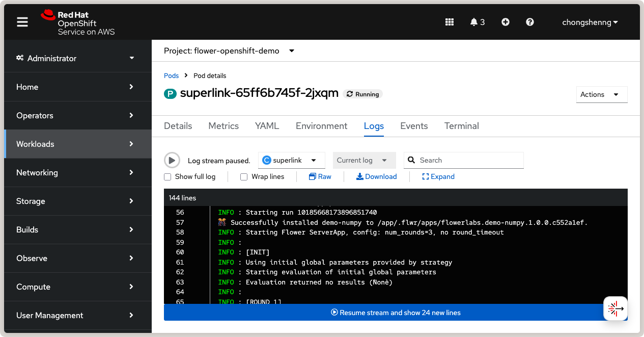This screenshot has height=337, width=644.
Task: Click the Red Hat OpenShift logo
Action: tap(77, 23)
